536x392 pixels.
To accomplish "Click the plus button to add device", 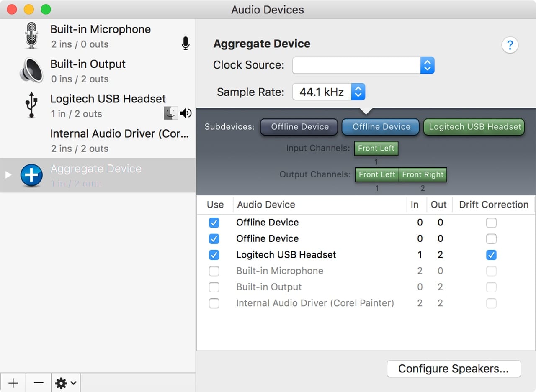I will coord(13,383).
